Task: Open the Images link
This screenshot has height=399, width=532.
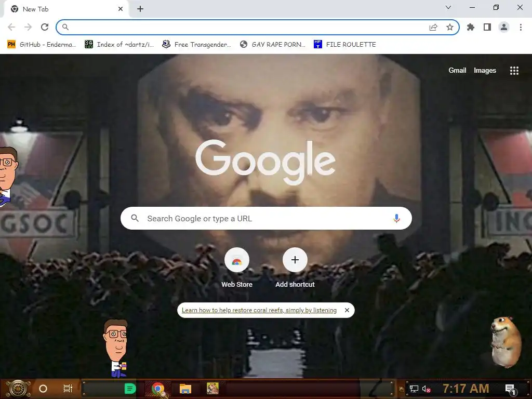Action: [485, 70]
